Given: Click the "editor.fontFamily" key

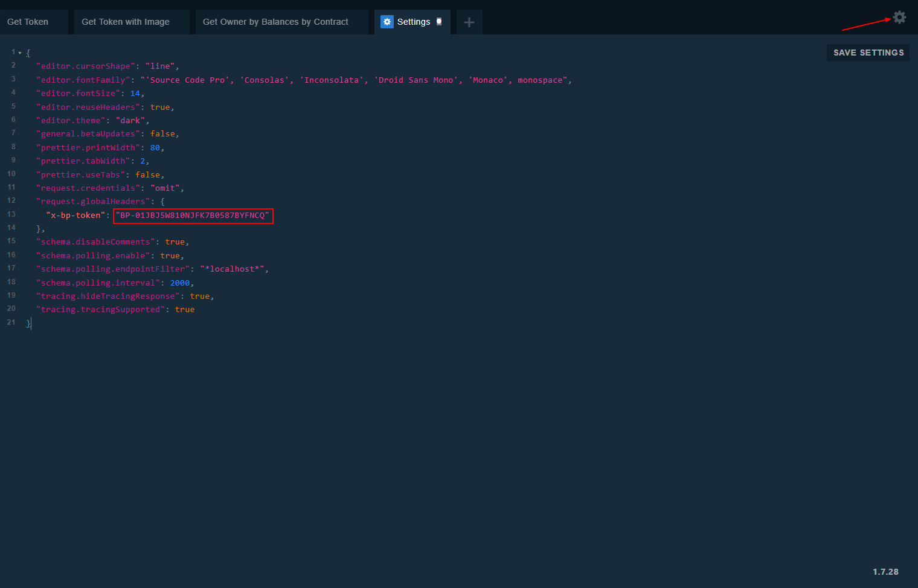Looking at the screenshot, I should tap(83, 80).
